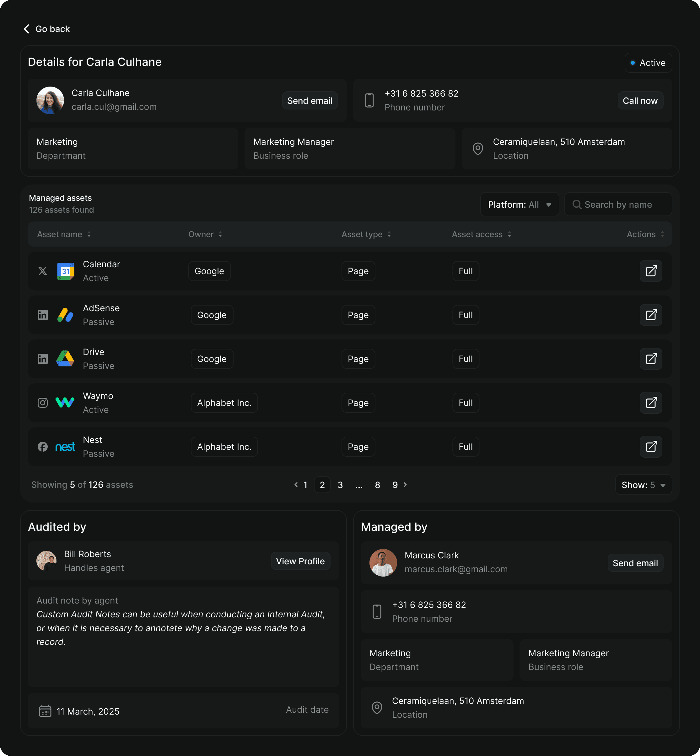The image size is (700, 756).
Task: Go to pagination page 3
Action: [340, 485]
